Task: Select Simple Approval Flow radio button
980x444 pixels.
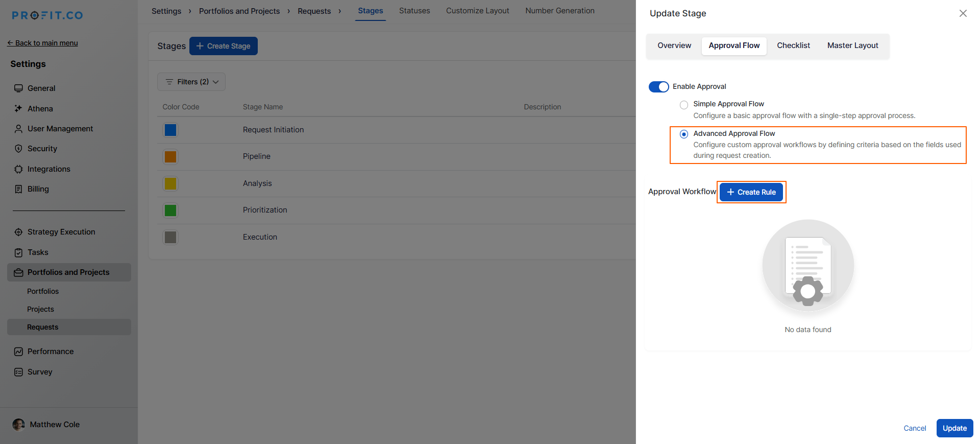Action: pyautogui.click(x=684, y=105)
